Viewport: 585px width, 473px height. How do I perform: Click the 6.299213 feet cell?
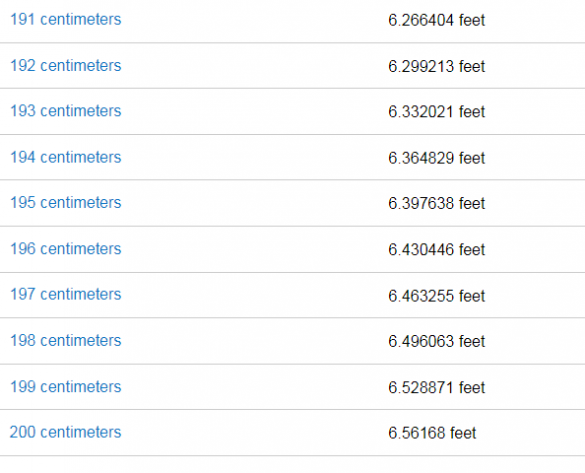[x=437, y=66]
